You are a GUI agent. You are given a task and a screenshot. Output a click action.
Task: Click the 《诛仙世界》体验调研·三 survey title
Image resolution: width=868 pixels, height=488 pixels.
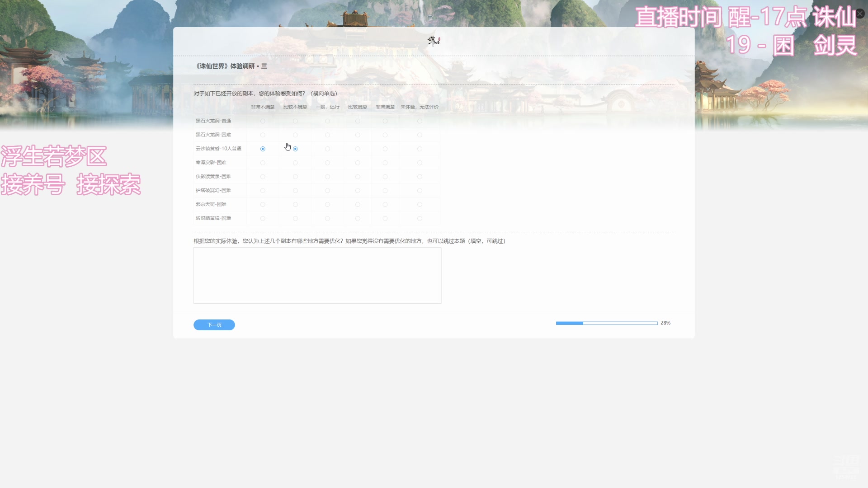[231, 66]
